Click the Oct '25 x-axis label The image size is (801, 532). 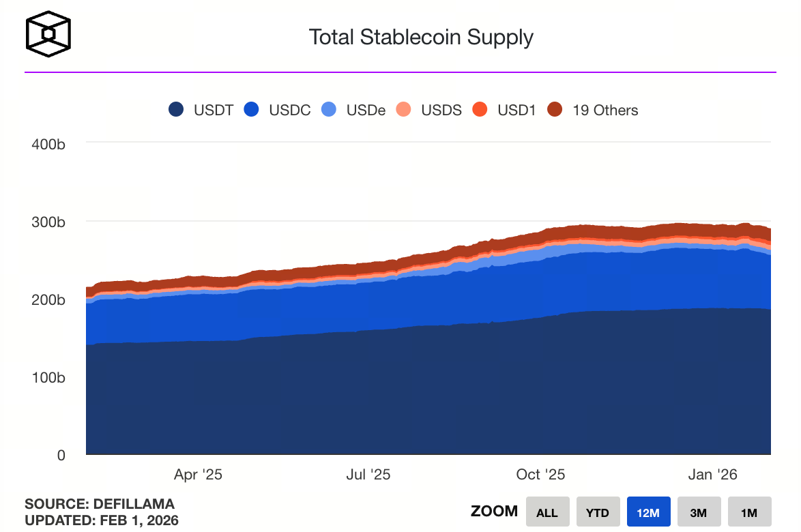point(541,475)
